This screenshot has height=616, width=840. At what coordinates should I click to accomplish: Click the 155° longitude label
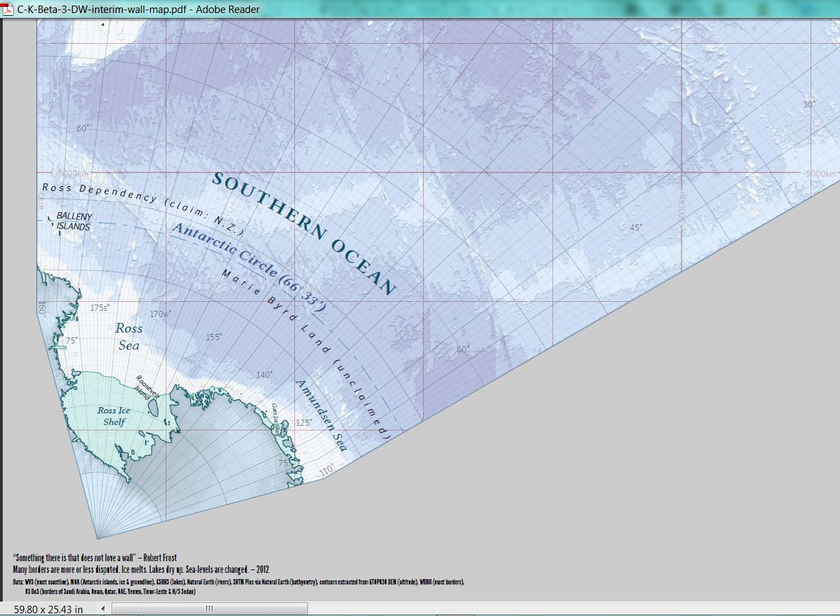pyautogui.click(x=215, y=337)
